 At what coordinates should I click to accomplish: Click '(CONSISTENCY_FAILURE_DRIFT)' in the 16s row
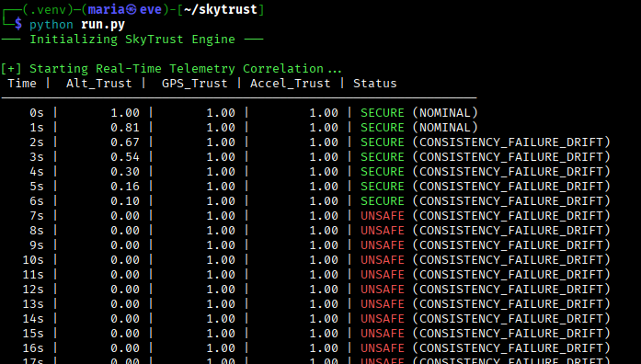(511, 348)
